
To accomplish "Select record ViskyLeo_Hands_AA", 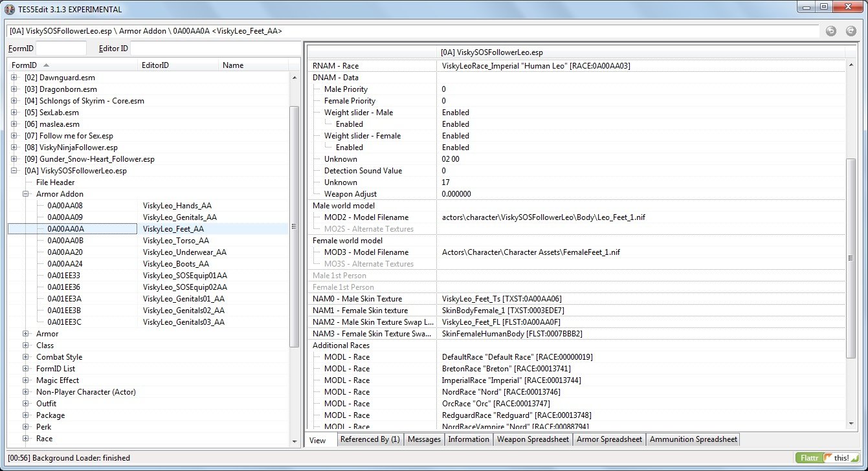I will (176, 206).
